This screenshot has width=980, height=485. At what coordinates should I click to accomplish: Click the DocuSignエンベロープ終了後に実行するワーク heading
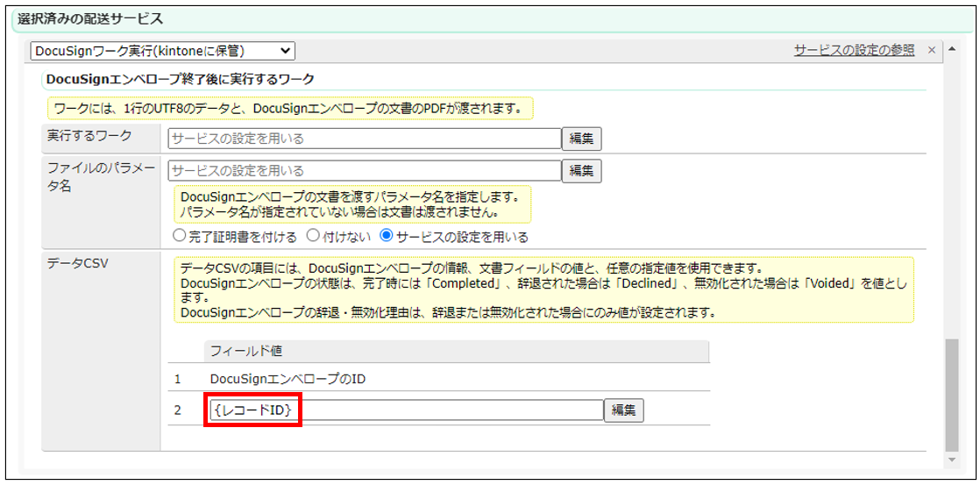[180, 80]
